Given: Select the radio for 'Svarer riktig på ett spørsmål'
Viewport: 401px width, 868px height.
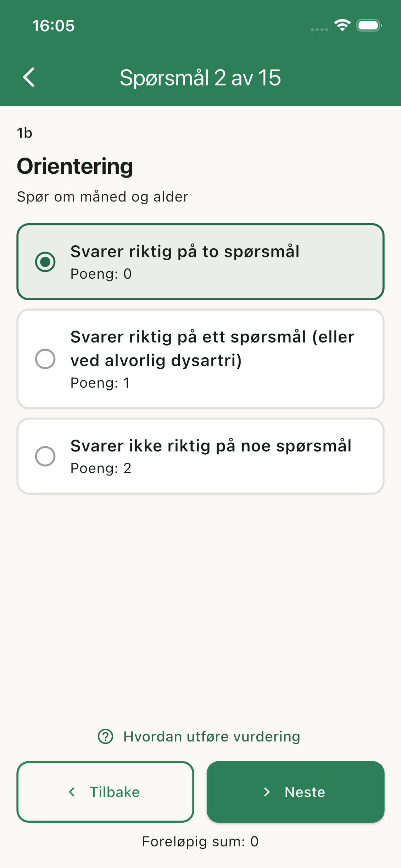Looking at the screenshot, I should (x=45, y=359).
